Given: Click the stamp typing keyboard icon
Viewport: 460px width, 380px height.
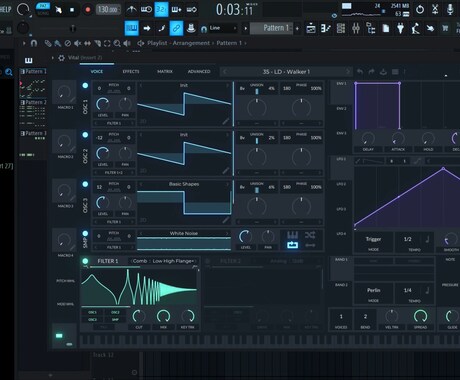Looking at the screenshot, I should pyautogui.click(x=191, y=28).
